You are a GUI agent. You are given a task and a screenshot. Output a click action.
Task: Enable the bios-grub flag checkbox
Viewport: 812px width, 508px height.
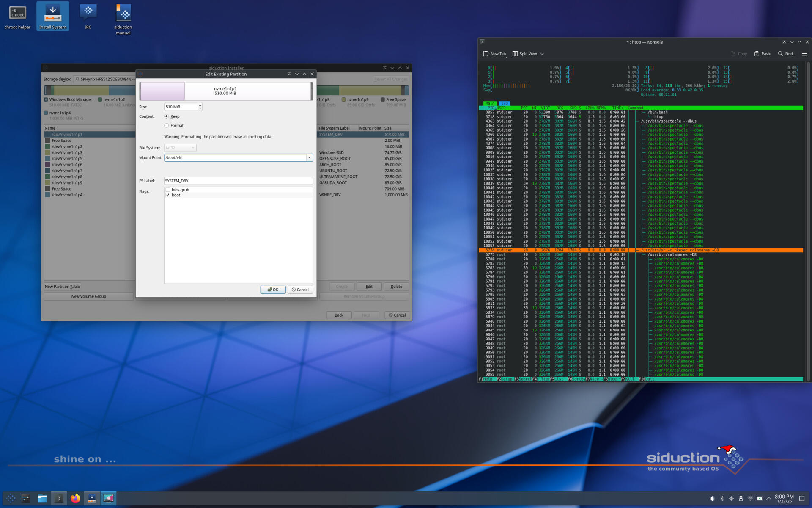(168, 190)
